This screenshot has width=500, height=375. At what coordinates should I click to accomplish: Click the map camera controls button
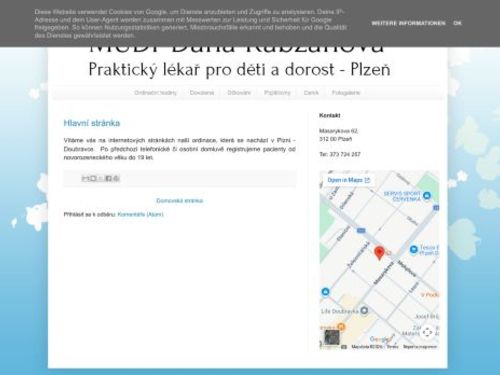coord(427,332)
